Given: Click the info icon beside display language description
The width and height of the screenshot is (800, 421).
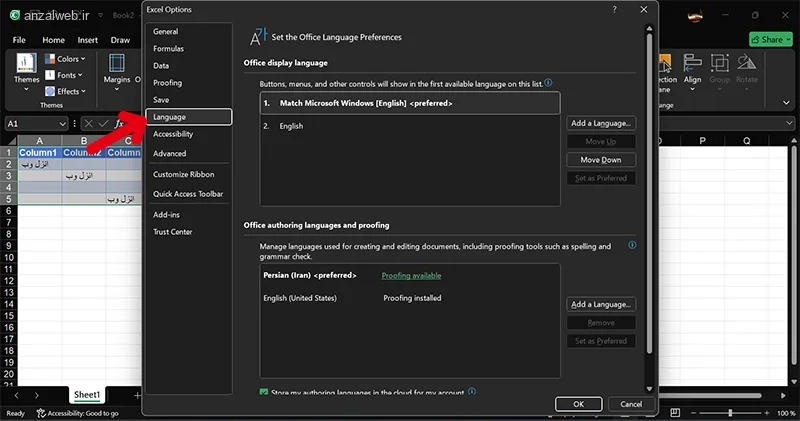Looking at the screenshot, I should pos(548,83).
